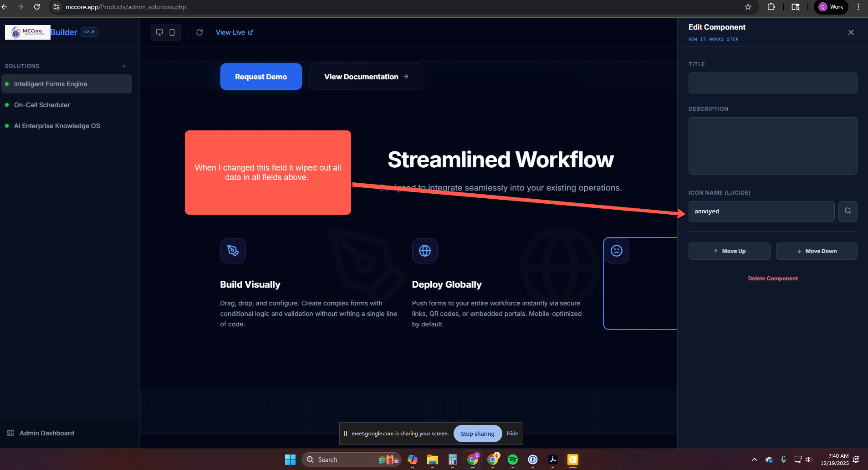This screenshot has width=868, height=470.
Task: Open AI Enterprise Knowledge OS solution
Action: click(57, 126)
